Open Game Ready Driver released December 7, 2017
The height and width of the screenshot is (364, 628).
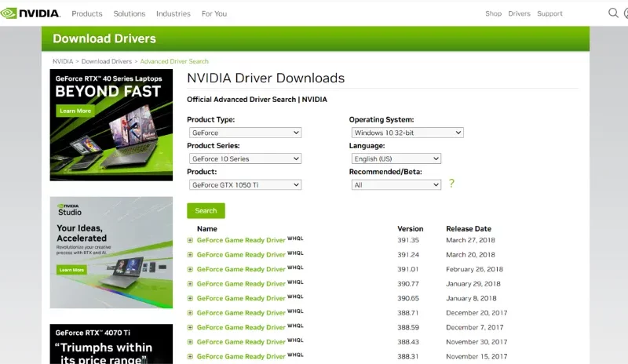pyautogui.click(x=241, y=328)
